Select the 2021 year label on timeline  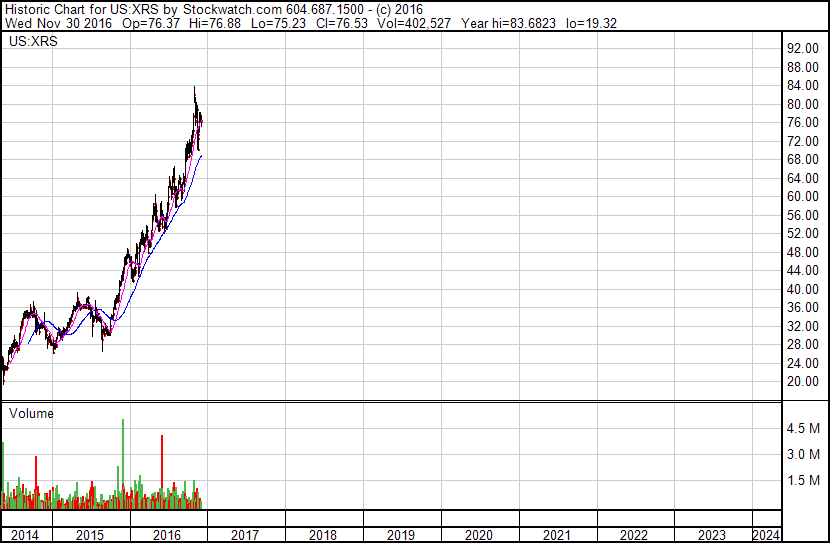(556, 535)
